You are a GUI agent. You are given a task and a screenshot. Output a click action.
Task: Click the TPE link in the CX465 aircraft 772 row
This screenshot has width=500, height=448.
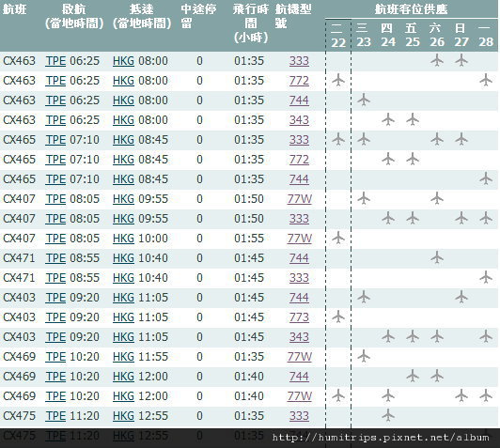tap(55, 160)
